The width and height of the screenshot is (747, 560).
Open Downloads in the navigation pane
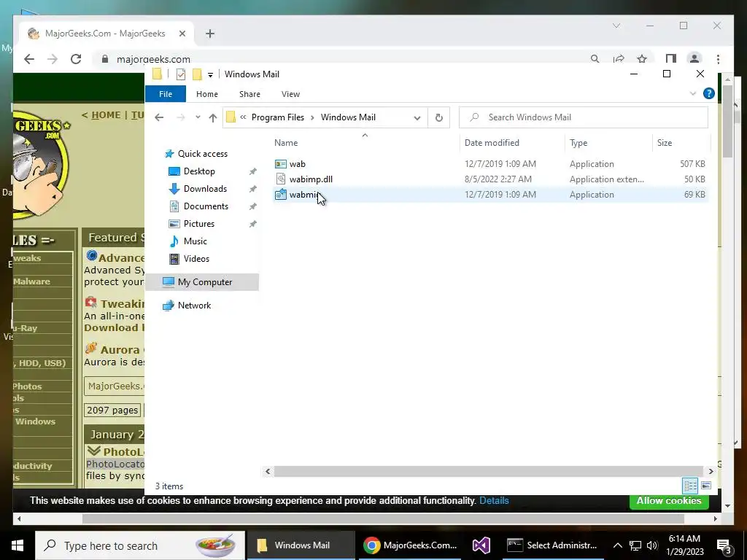pos(205,189)
